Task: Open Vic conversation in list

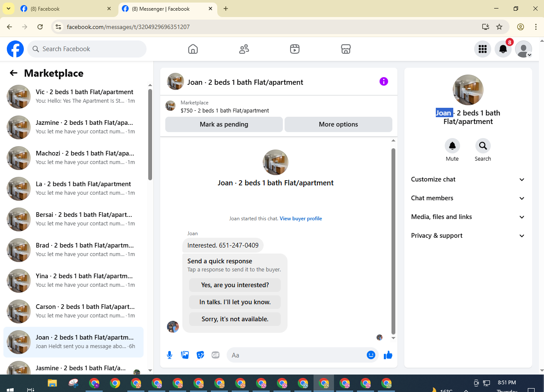Action: point(73,96)
